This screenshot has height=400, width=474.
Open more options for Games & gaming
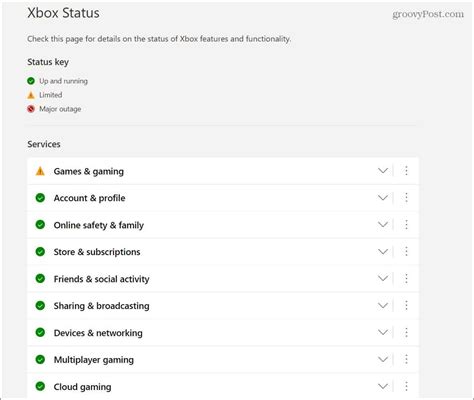(x=406, y=171)
